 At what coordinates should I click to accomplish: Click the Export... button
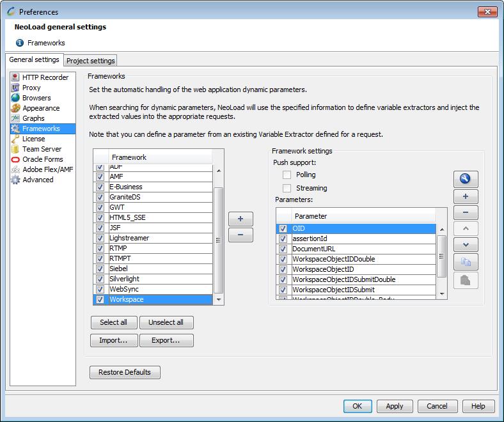pos(166,340)
